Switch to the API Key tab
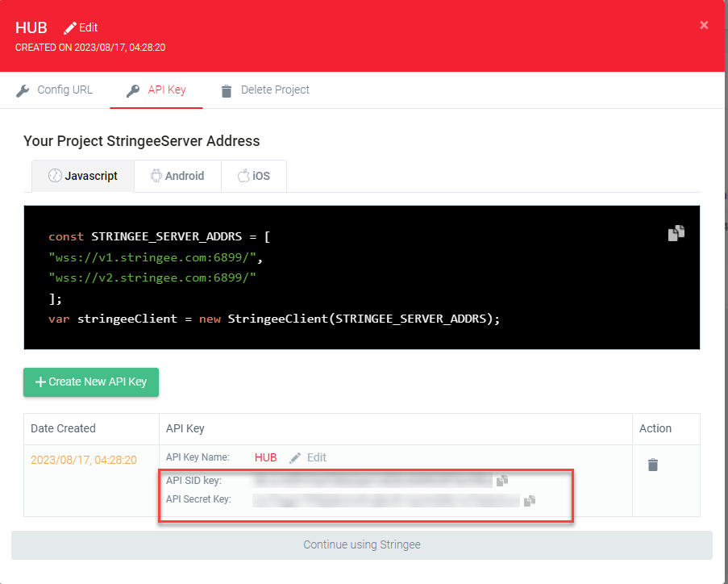 (x=156, y=90)
